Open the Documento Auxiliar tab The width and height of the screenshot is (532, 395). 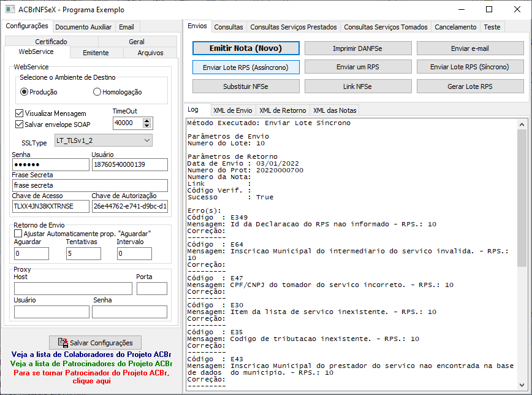pyautogui.click(x=83, y=27)
